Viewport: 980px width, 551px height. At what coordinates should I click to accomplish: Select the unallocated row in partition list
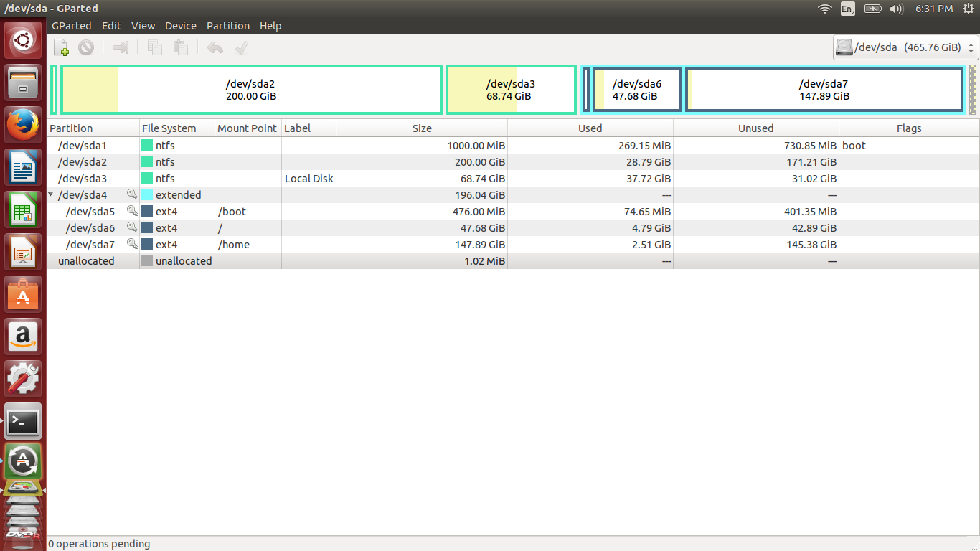tap(513, 261)
